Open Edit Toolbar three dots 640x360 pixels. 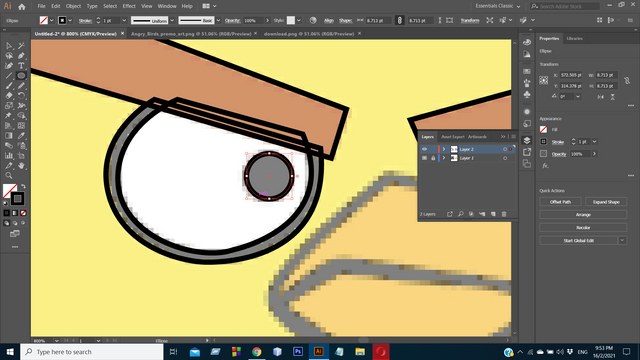click(15, 247)
